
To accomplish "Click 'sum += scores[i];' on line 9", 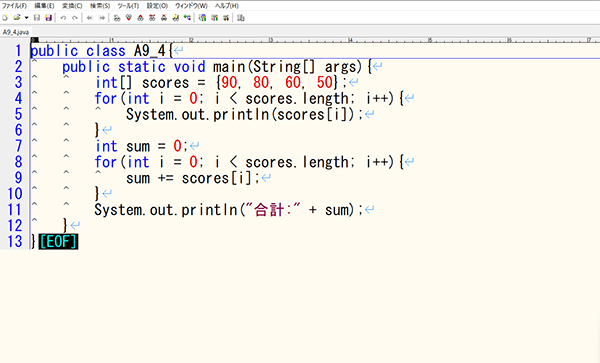I will 193,178.
